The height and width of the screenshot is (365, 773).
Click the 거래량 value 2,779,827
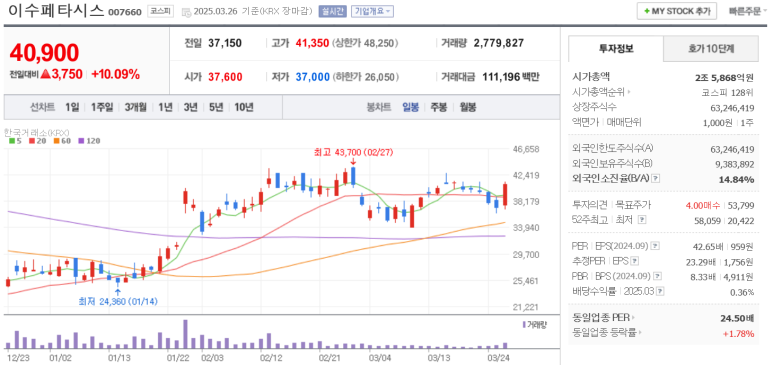click(x=498, y=43)
